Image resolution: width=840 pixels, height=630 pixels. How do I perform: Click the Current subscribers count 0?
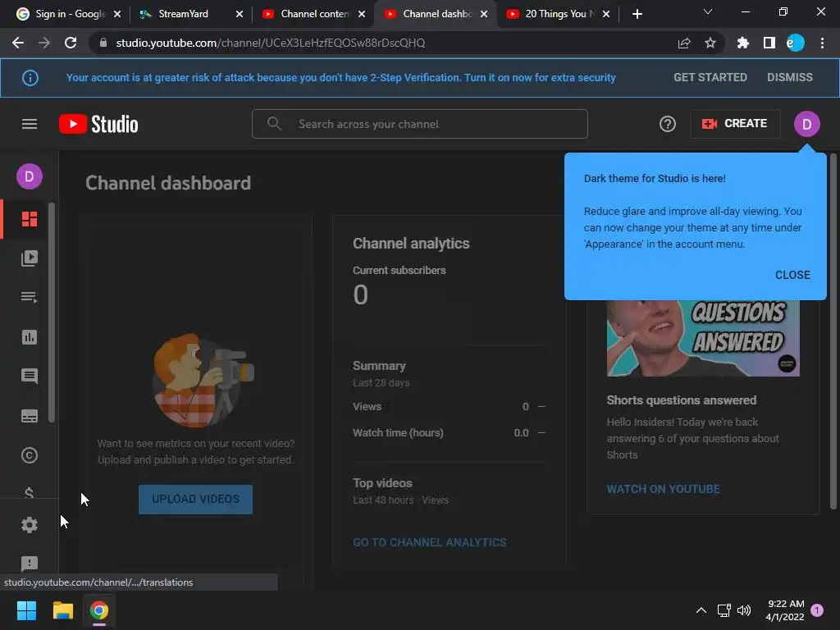(360, 294)
